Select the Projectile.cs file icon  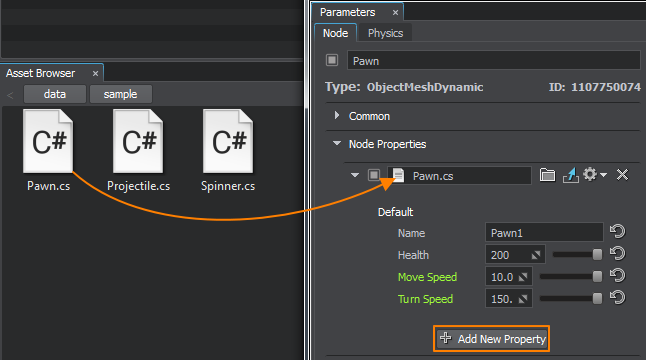tap(138, 141)
